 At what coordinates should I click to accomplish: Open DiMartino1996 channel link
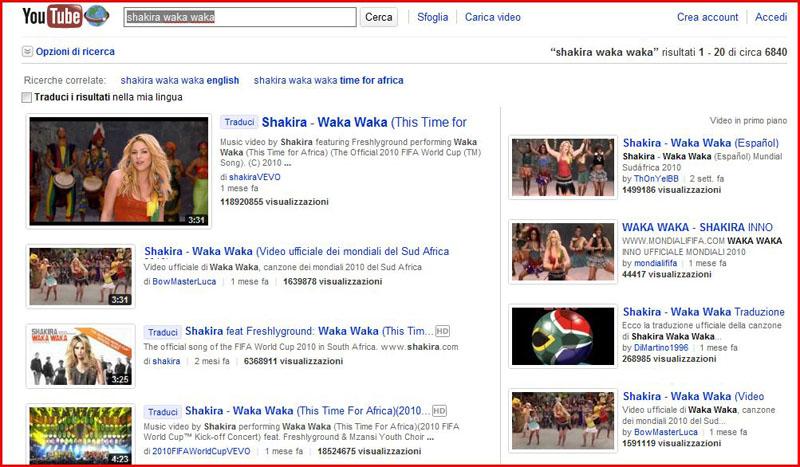pos(661,348)
